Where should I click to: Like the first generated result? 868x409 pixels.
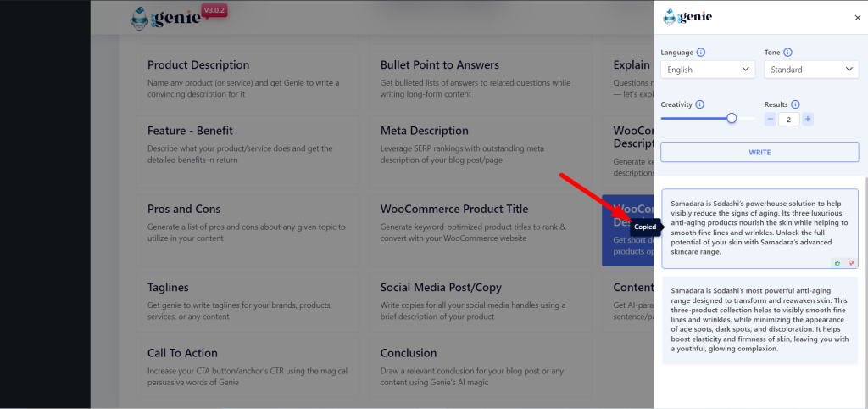pos(837,263)
